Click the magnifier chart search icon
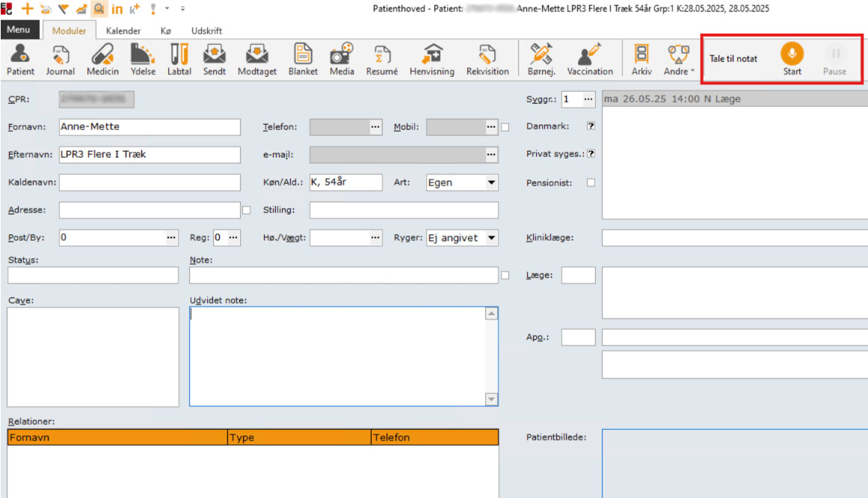The height and width of the screenshot is (498, 868). [99, 9]
